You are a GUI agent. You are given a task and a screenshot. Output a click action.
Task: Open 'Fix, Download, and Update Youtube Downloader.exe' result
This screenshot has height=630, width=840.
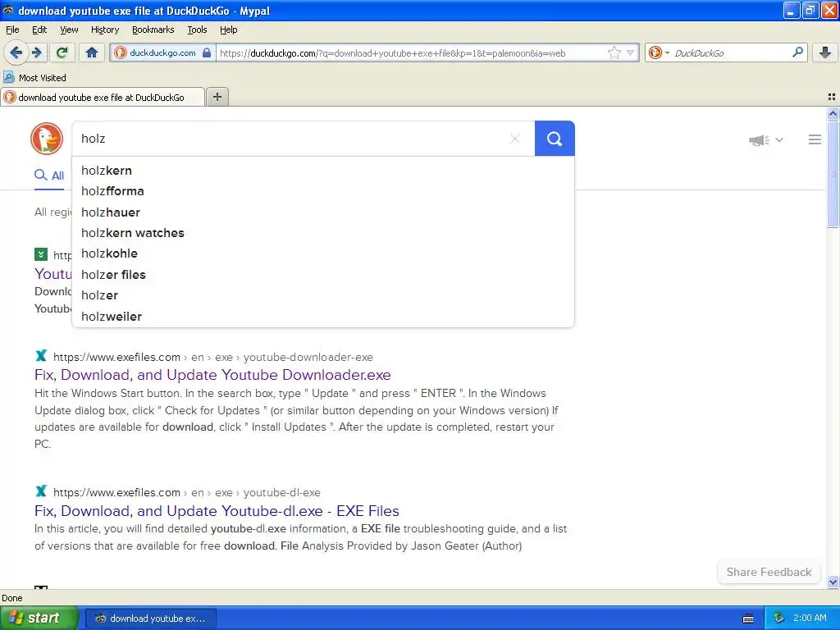point(212,374)
